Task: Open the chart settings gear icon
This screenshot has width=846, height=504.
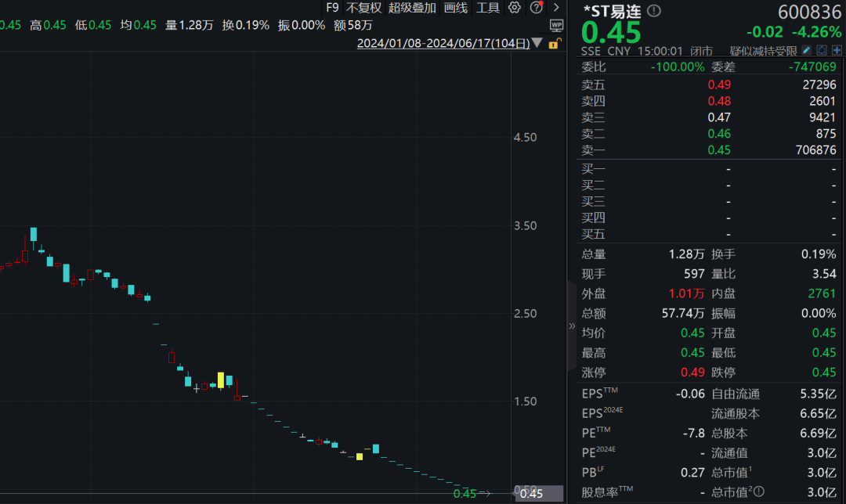Action: (x=514, y=8)
